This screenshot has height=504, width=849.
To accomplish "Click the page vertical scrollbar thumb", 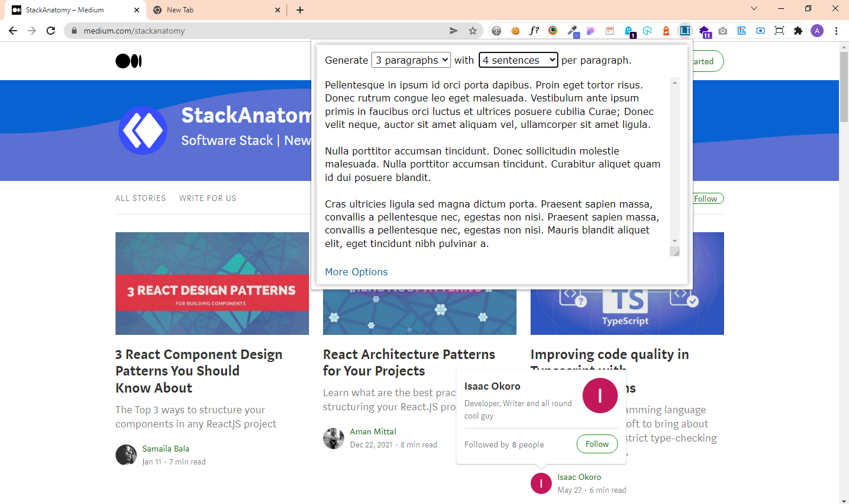I will 844,87.
